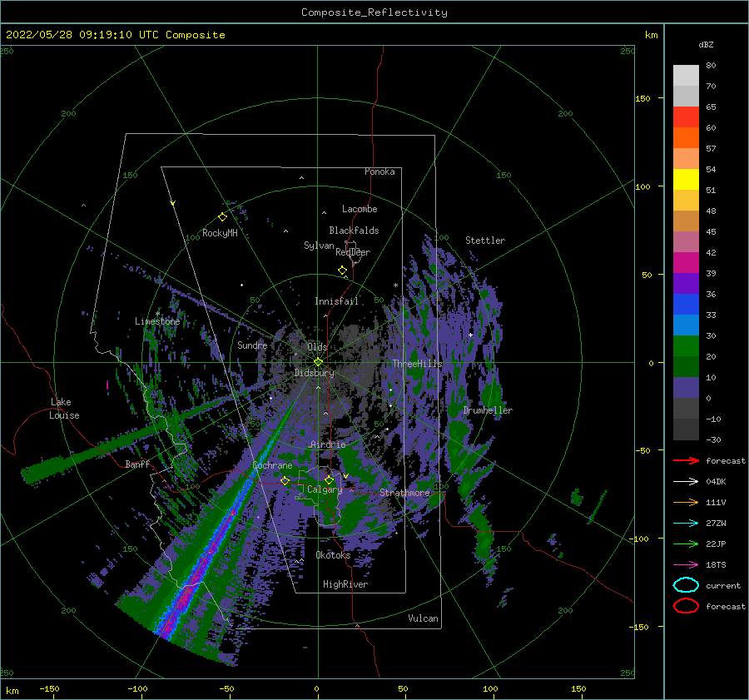Click the yellow diamond marker near Cochrane
This screenshot has height=700, width=749.
[285, 481]
